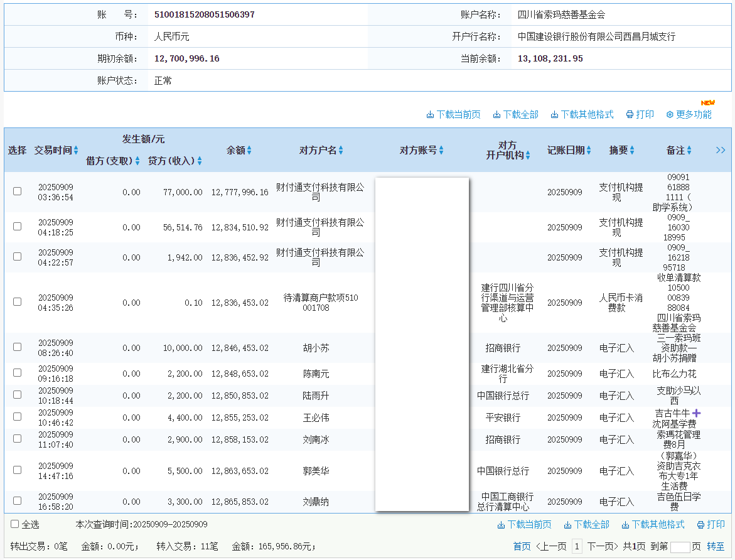Click download other formats icon in top toolbar

pos(555,115)
